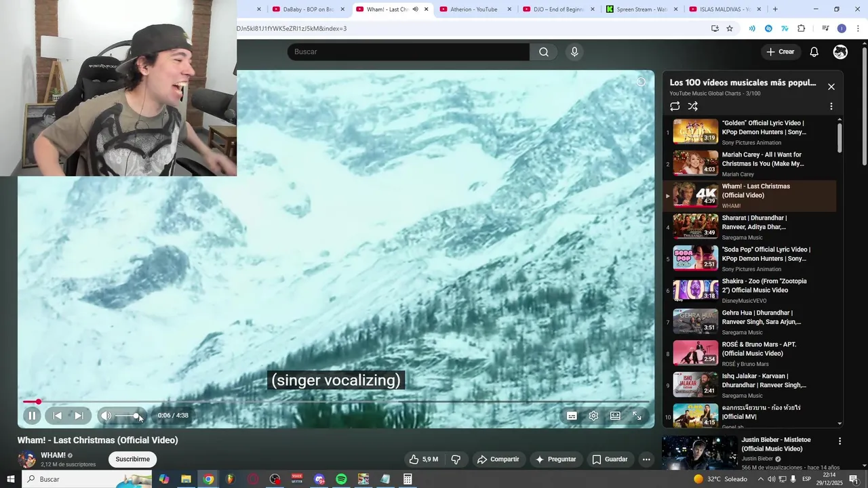Adjust the player volume slider
Image resolution: width=868 pixels, height=488 pixels.
(x=127, y=415)
